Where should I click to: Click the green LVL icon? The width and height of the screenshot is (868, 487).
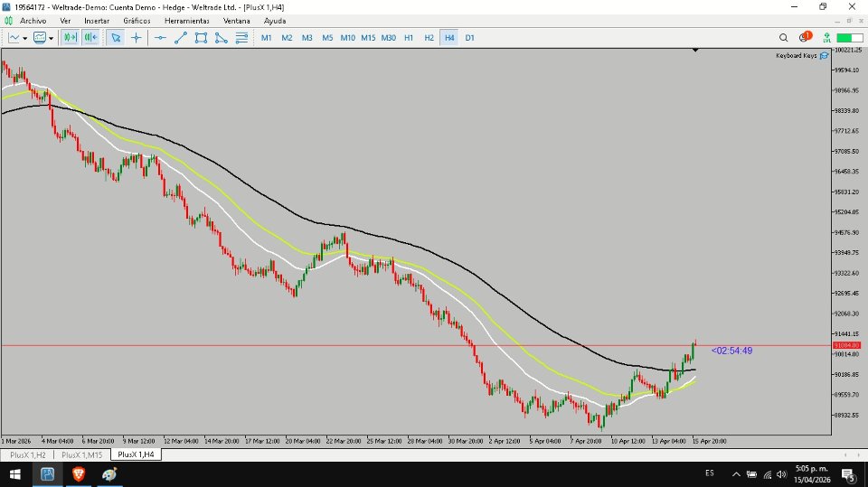tap(826, 38)
